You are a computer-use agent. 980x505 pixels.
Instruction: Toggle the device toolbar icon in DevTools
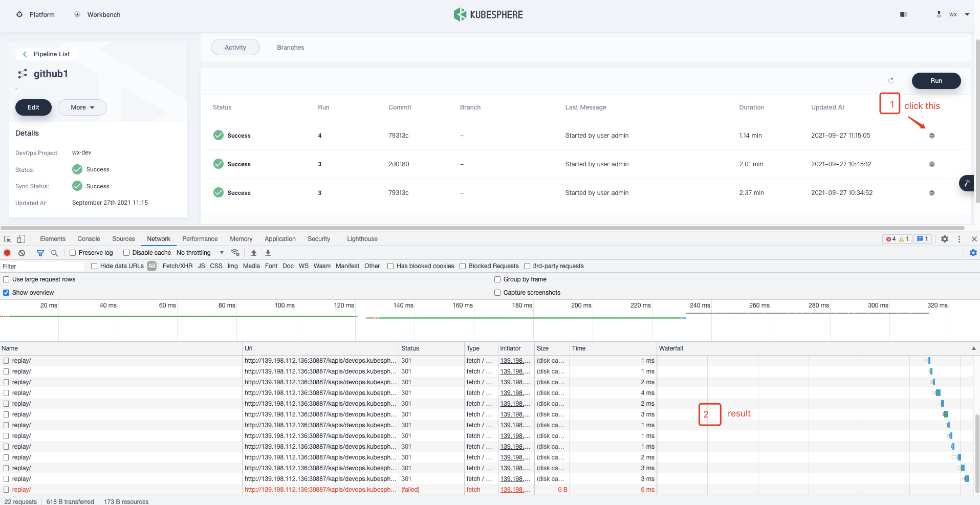click(20, 238)
